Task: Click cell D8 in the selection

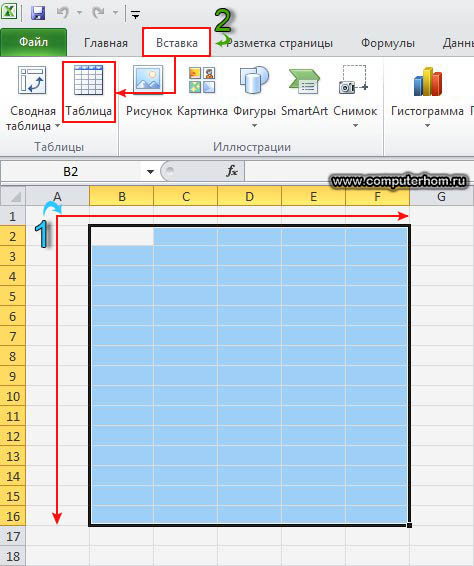Action: pyautogui.click(x=249, y=356)
